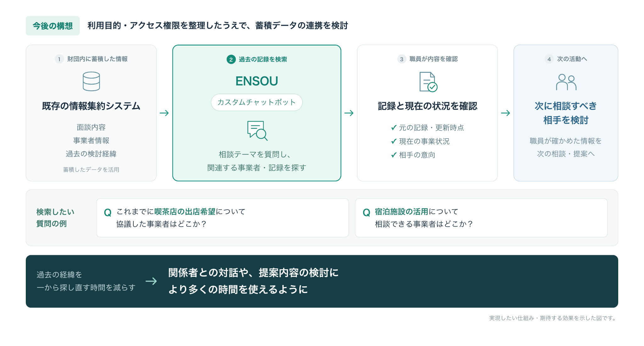Click 関連する事業者・記録を探す text
The height and width of the screenshot is (346, 644).
tap(257, 168)
